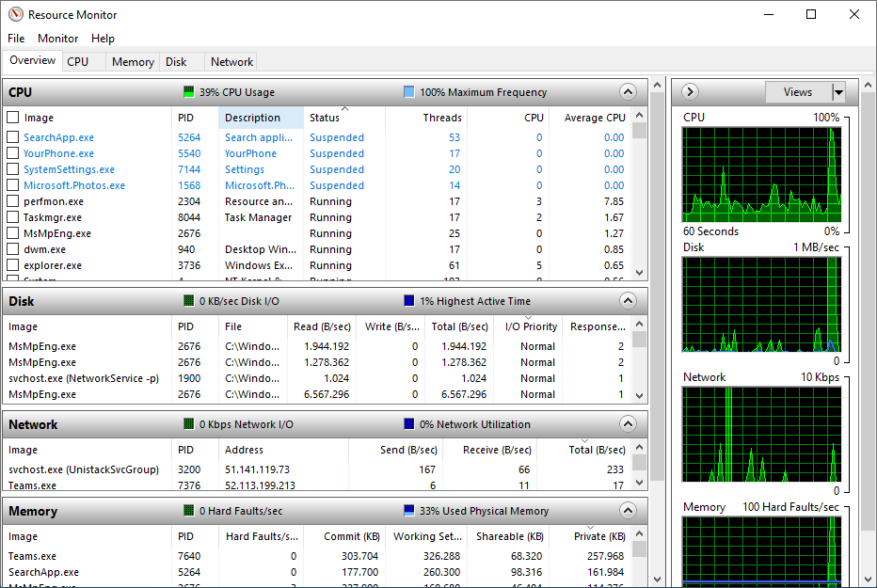
Task: Click the blue Network Utilization indicator icon
Action: (x=407, y=424)
